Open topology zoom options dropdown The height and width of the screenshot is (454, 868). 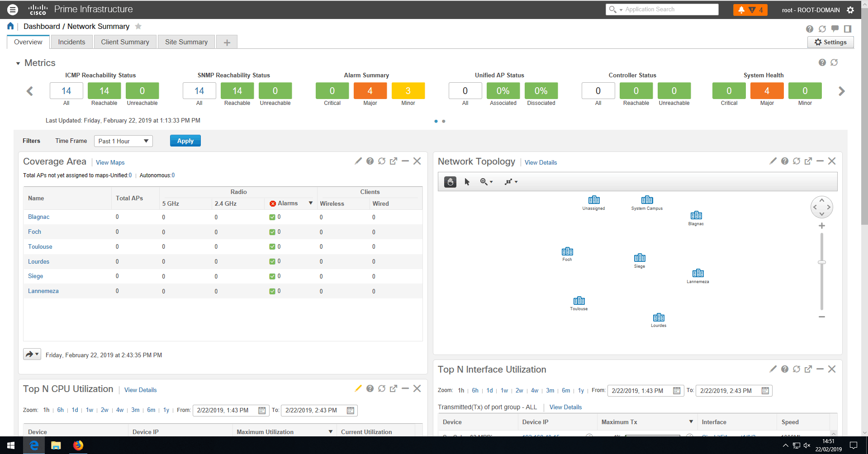tap(487, 182)
